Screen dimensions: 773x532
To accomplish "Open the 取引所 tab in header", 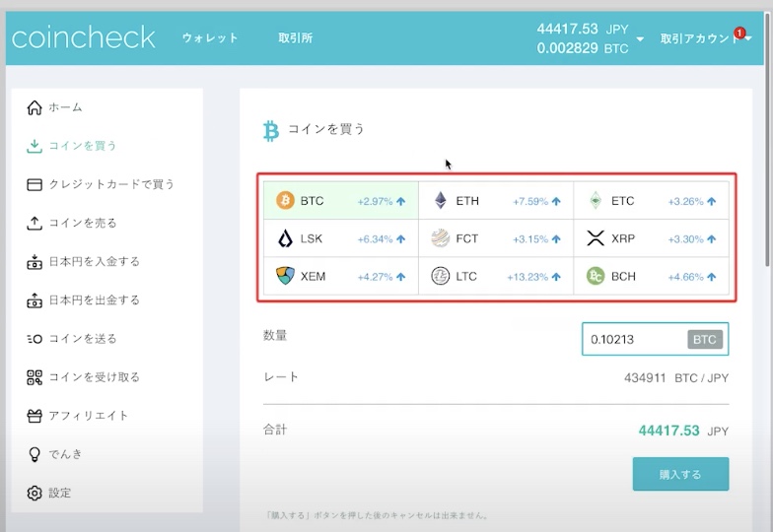I will coord(296,37).
